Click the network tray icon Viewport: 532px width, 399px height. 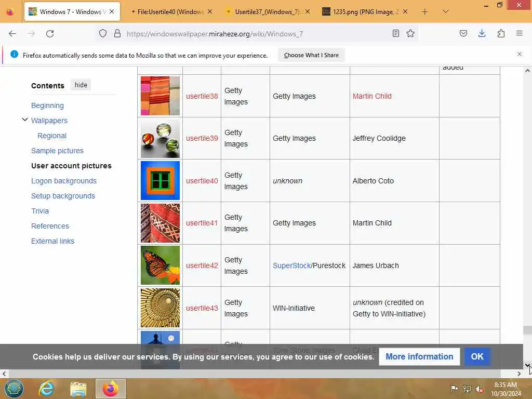click(467, 389)
